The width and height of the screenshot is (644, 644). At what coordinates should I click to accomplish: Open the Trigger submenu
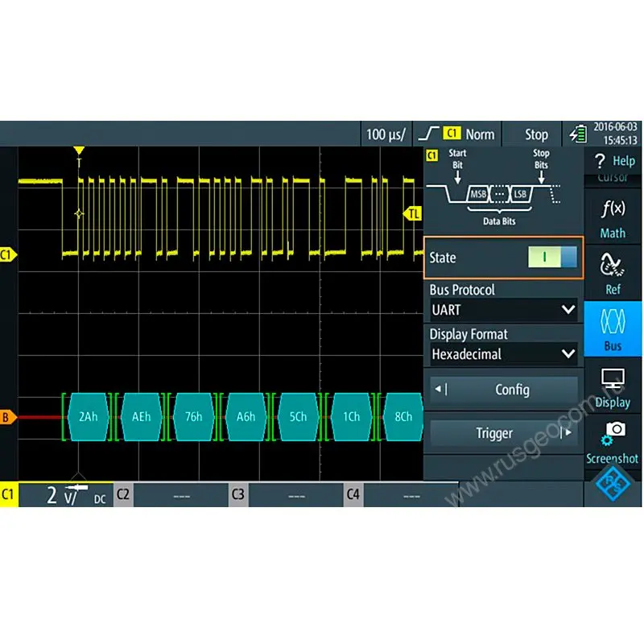503,433
